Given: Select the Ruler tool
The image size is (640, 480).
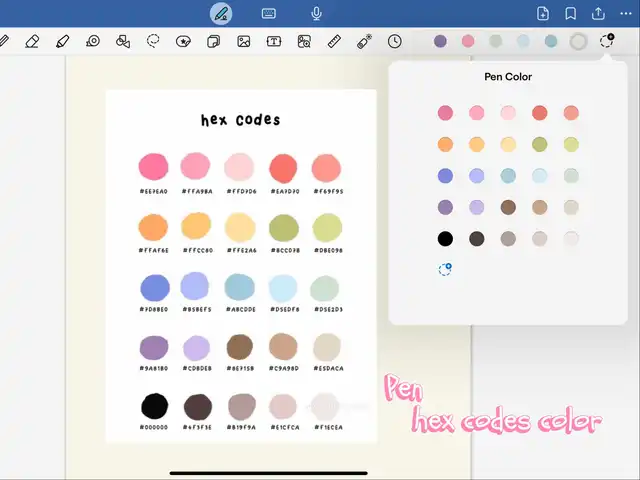Looking at the screenshot, I should [x=335, y=42].
